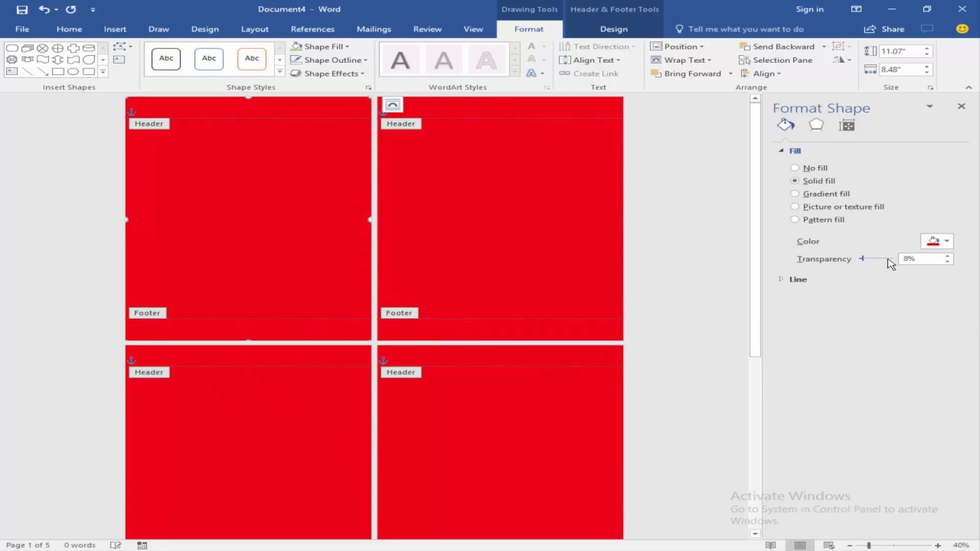Screen dimensions: 980x551
Task: Click the Bring Forward button
Action: [687, 73]
